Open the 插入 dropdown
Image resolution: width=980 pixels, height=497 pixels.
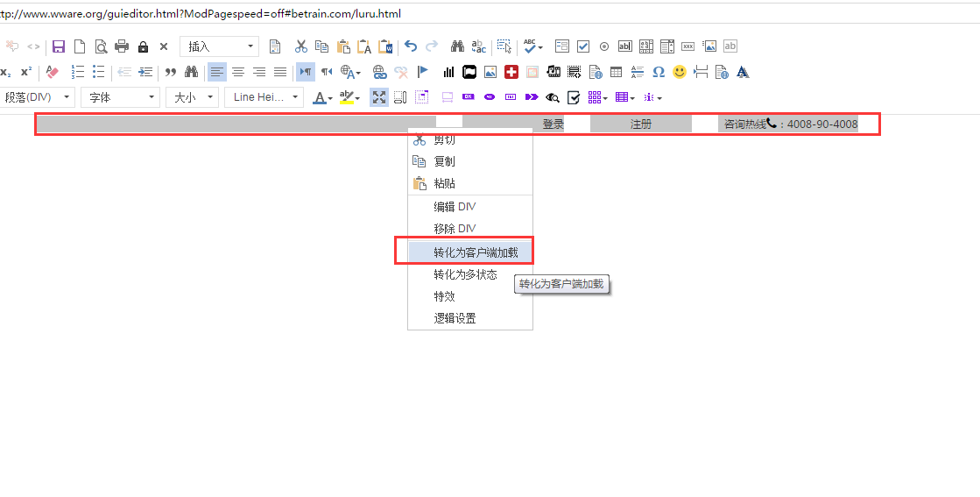(219, 46)
